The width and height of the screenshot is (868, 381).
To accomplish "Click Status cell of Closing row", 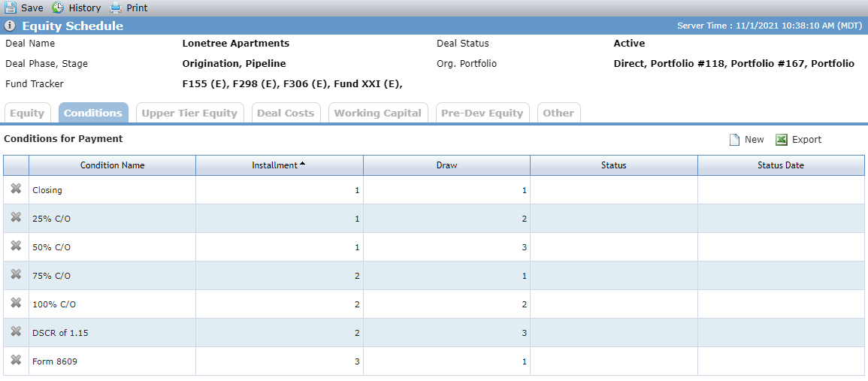I will pyautogui.click(x=614, y=190).
